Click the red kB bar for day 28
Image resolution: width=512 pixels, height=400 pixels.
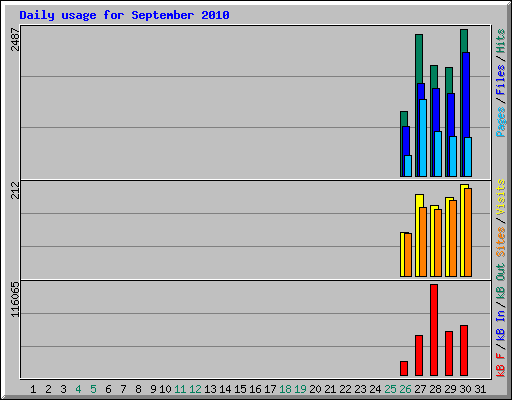click(434, 330)
